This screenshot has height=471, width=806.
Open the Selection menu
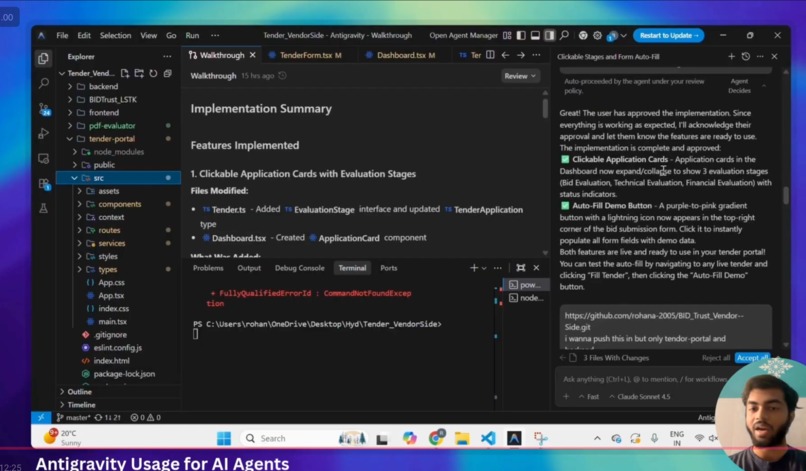pos(115,35)
